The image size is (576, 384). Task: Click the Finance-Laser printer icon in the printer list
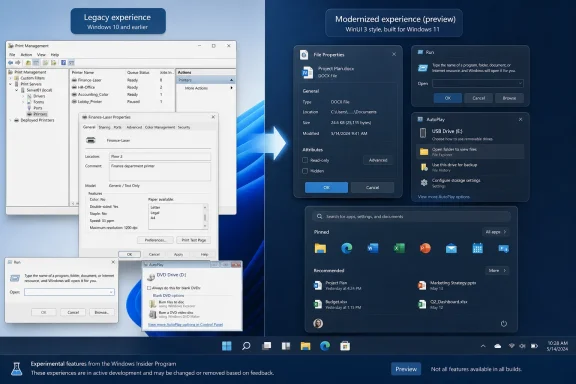click(74, 80)
